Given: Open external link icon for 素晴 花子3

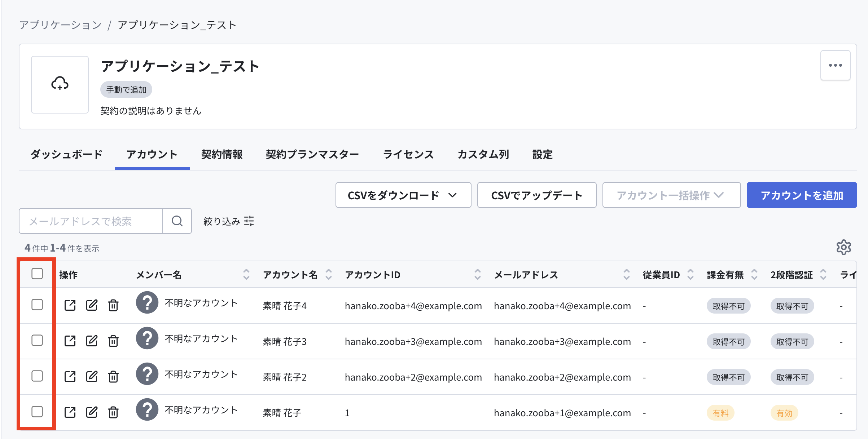Looking at the screenshot, I should tap(70, 341).
